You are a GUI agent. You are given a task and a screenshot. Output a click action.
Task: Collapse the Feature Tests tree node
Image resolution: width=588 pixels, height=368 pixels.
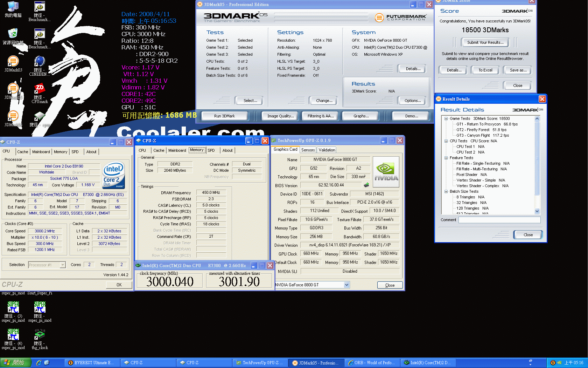click(446, 158)
